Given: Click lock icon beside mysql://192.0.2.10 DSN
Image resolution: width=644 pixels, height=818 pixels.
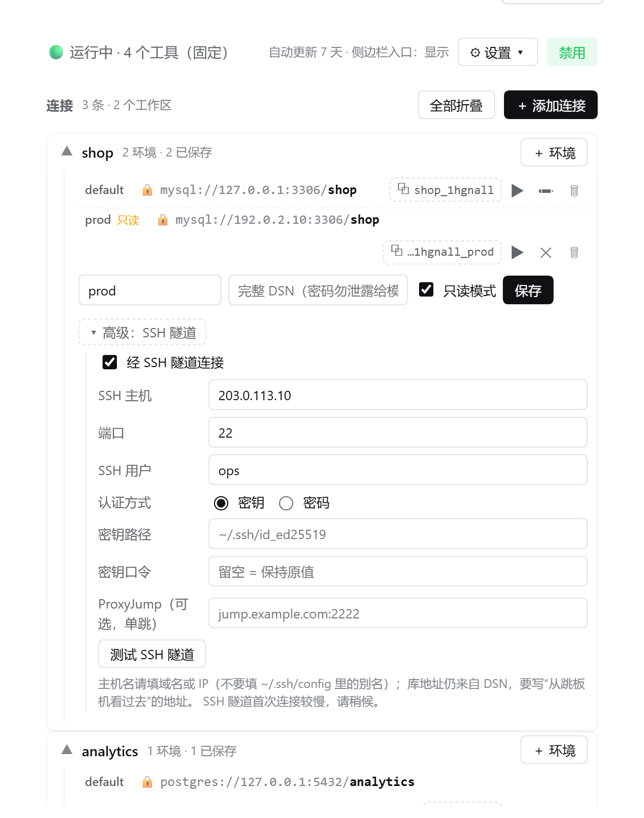Looking at the screenshot, I should (163, 220).
